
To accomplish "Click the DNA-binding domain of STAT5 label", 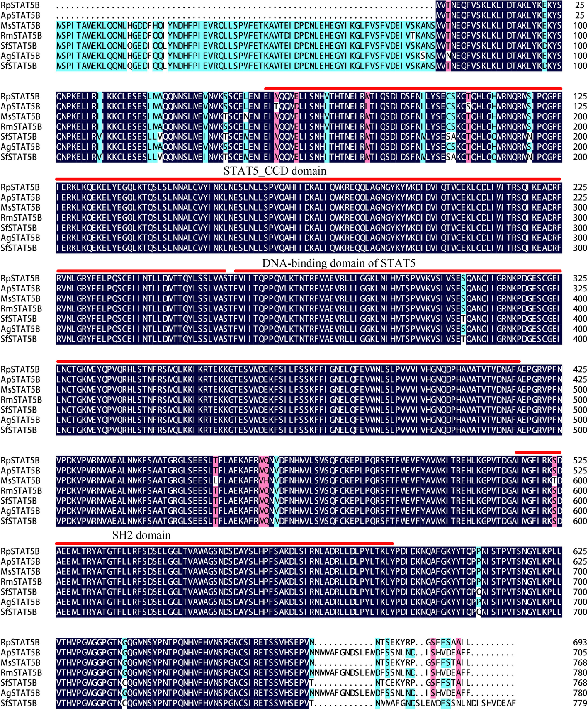I will (x=339, y=263).
